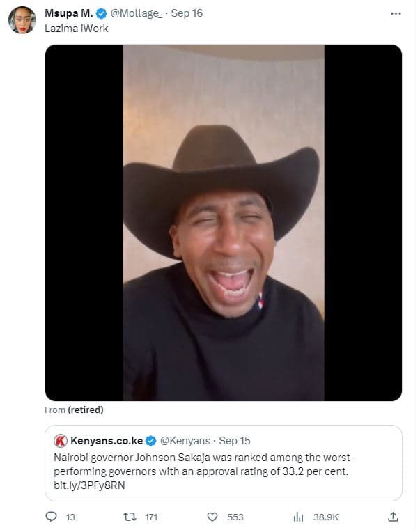Open the Msupa M. profile avatar

[22, 20]
